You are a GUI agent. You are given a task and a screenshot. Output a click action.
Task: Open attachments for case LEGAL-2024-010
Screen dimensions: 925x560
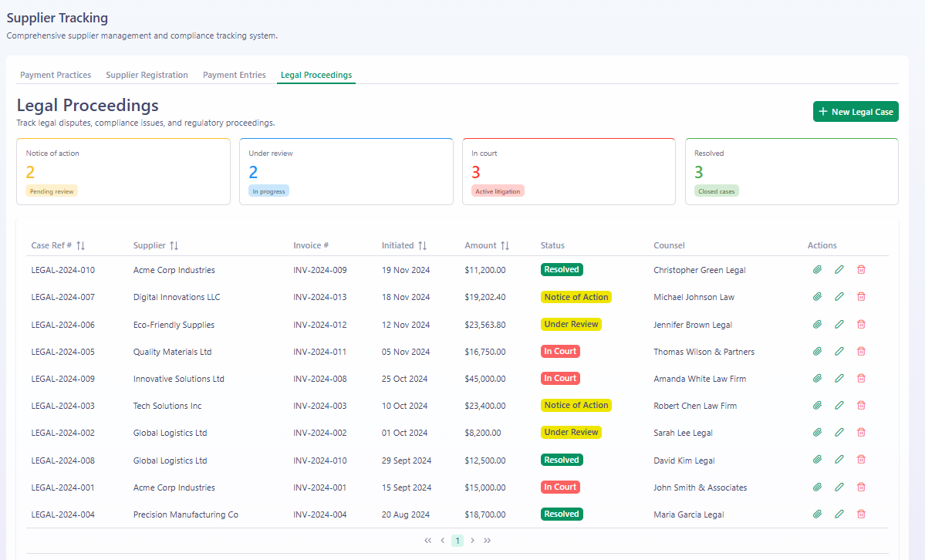click(x=817, y=270)
